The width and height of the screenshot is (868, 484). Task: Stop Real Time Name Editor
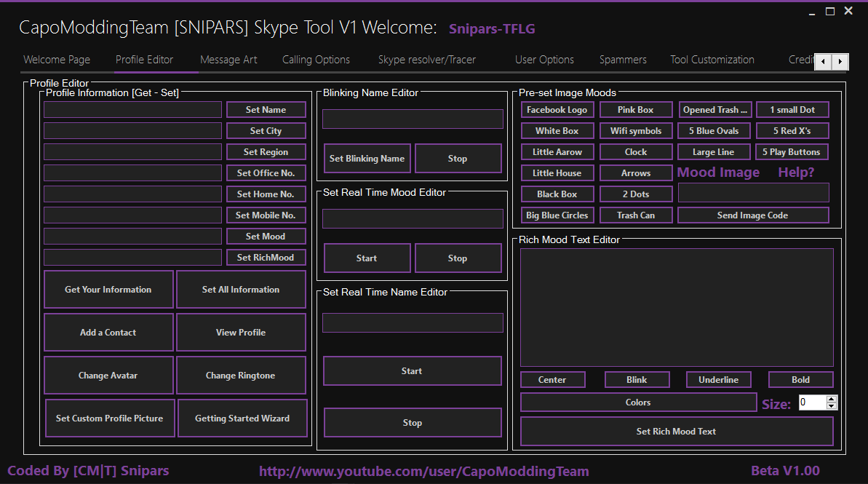tap(413, 423)
